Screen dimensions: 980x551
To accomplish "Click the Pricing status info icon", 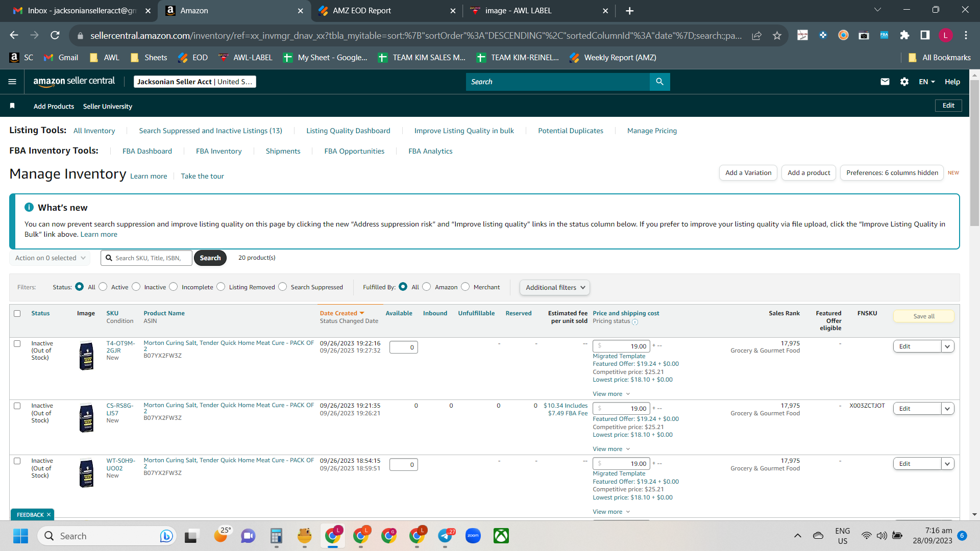I will point(635,322).
